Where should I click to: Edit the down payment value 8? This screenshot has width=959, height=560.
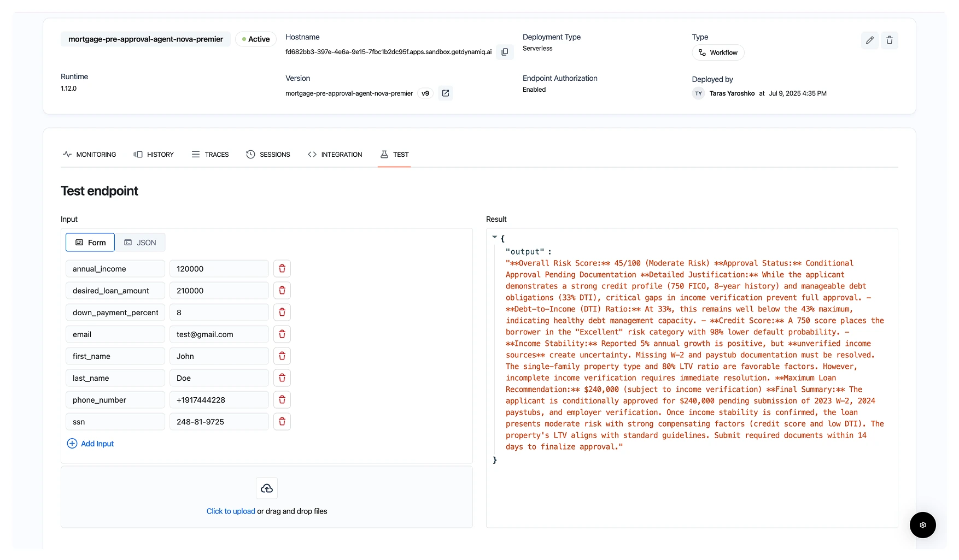point(219,313)
